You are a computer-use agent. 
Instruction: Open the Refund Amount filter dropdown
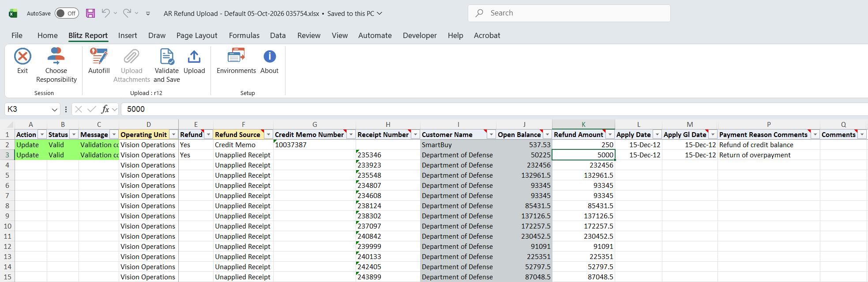[x=610, y=134]
